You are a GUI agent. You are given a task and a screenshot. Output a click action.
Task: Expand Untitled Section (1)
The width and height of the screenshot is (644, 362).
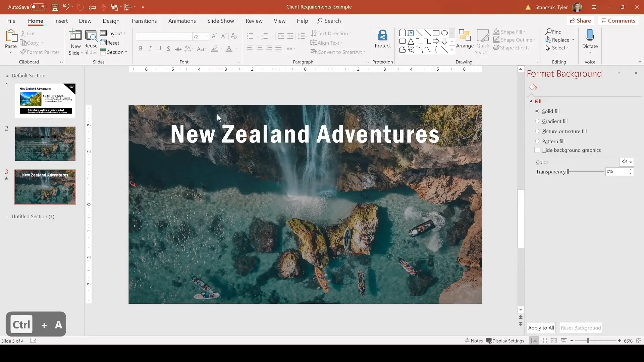(7, 217)
